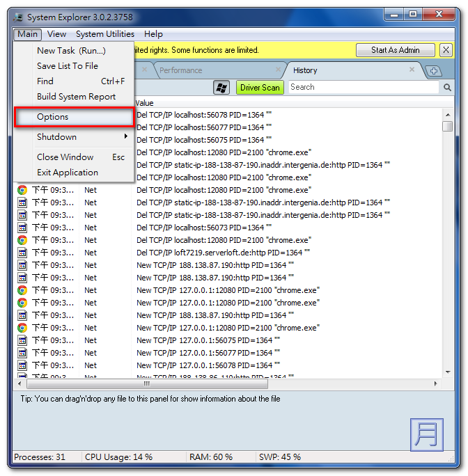Switch to the Performance tab

tap(180, 70)
